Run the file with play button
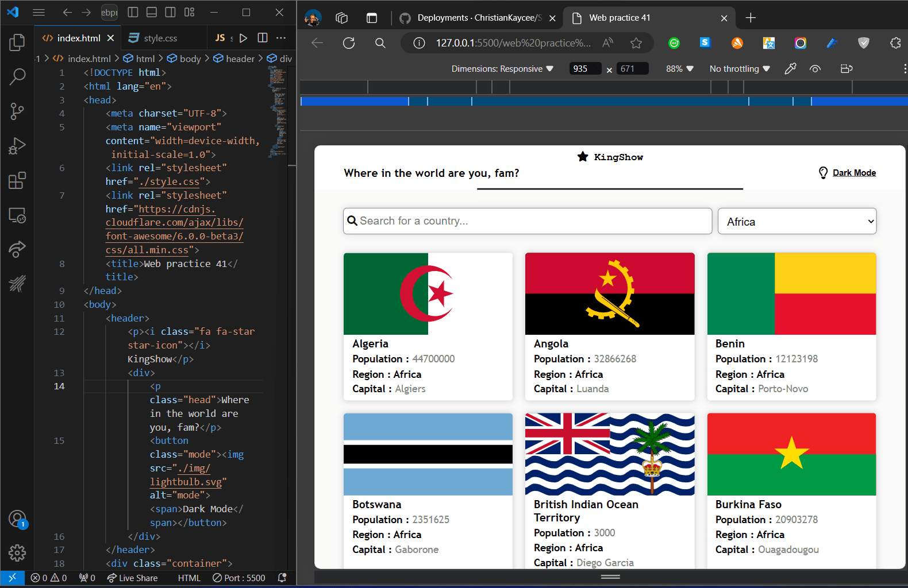Screen dimensions: 908x588 (x=243, y=38)
